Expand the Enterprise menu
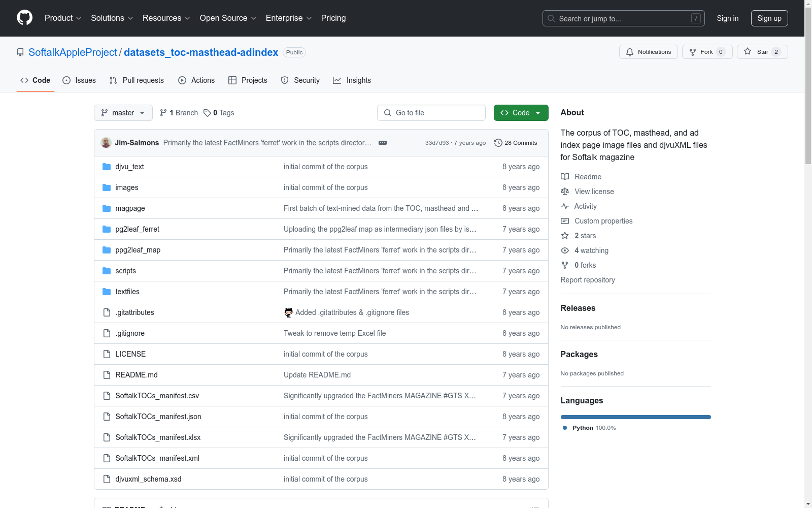This screenshot has height=508, width=812. pyautogui.click(x=289, y=18)
